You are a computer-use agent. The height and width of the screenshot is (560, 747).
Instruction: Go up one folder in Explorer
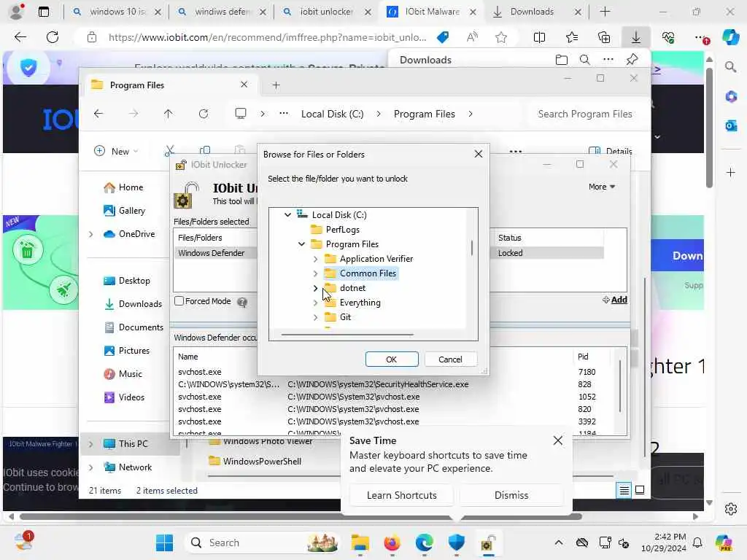169,114
